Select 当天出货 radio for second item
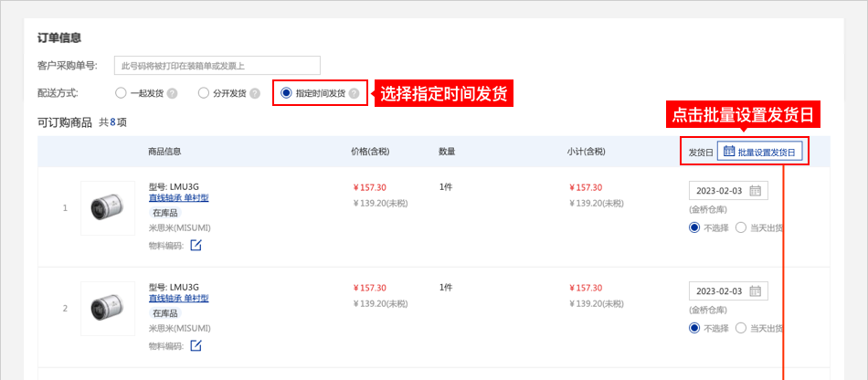The image size is (868, 380). pos(741,328)
